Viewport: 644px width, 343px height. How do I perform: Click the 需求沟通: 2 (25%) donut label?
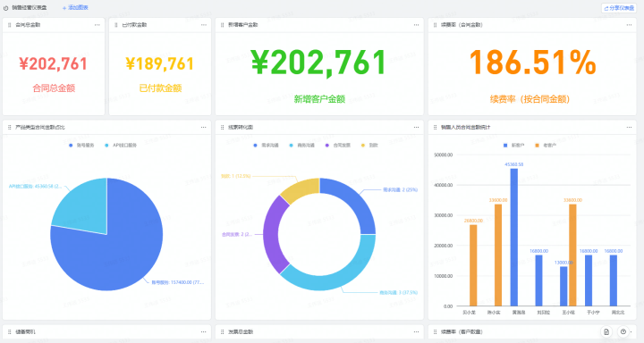400,190
